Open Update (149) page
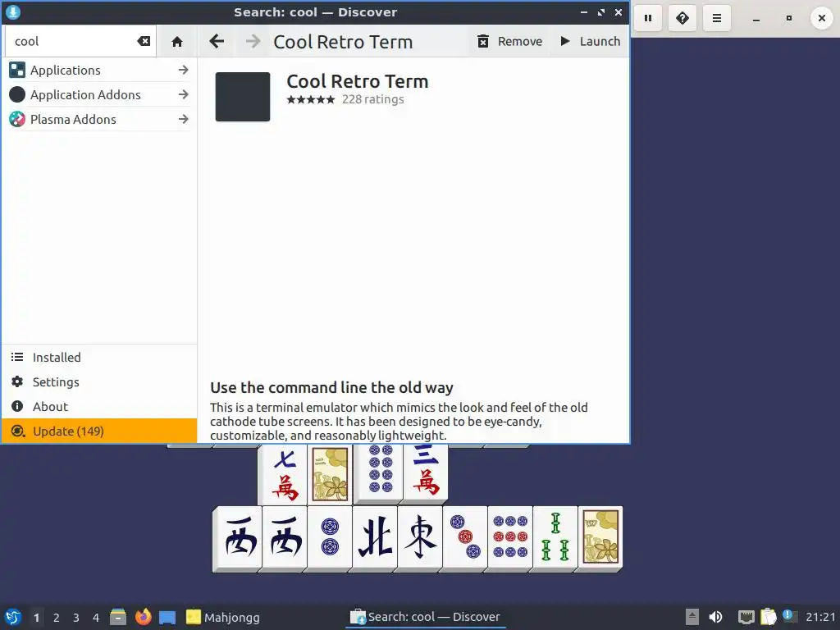840x630 pixels. pos(99,431)
